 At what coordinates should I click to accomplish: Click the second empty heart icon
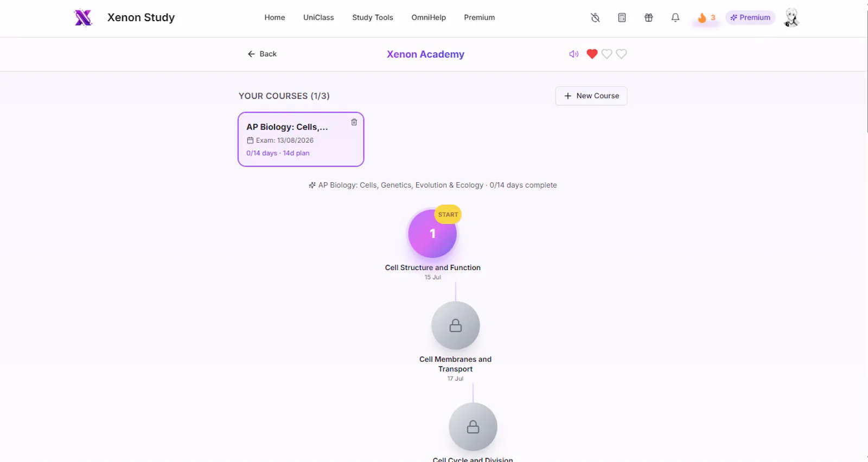(607, 54)
